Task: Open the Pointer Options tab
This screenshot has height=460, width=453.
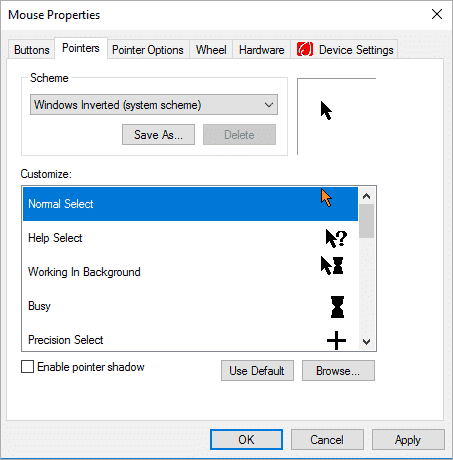Action: pyautogui.click(x=148, y=50)
